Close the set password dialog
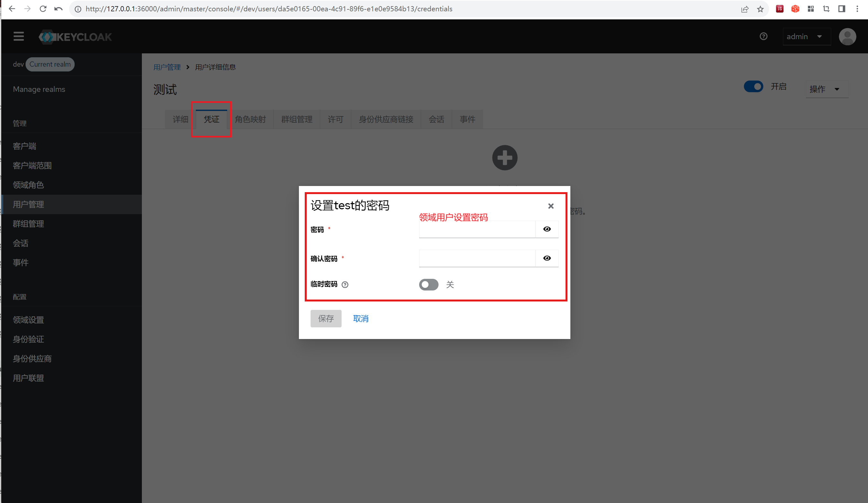The height and width of the screenshot is (503, 868). pyautogui.click(x=551, y=206)
